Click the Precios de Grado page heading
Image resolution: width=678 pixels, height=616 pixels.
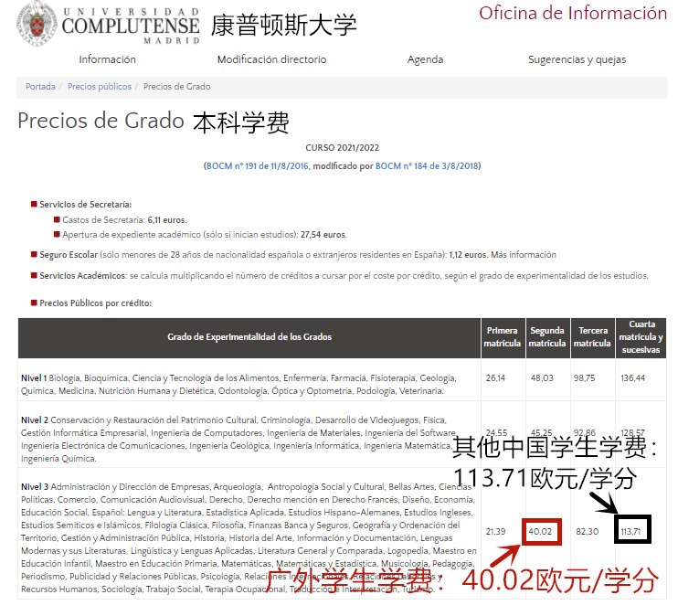(x=101, y=121)
